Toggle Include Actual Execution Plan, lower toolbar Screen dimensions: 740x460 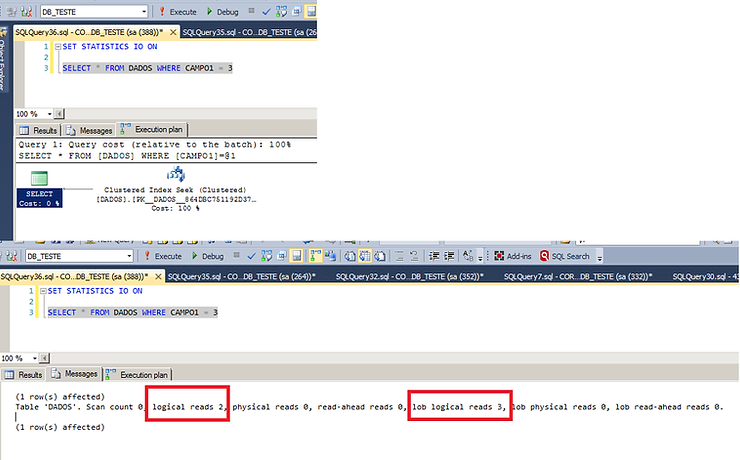[315, 256]
